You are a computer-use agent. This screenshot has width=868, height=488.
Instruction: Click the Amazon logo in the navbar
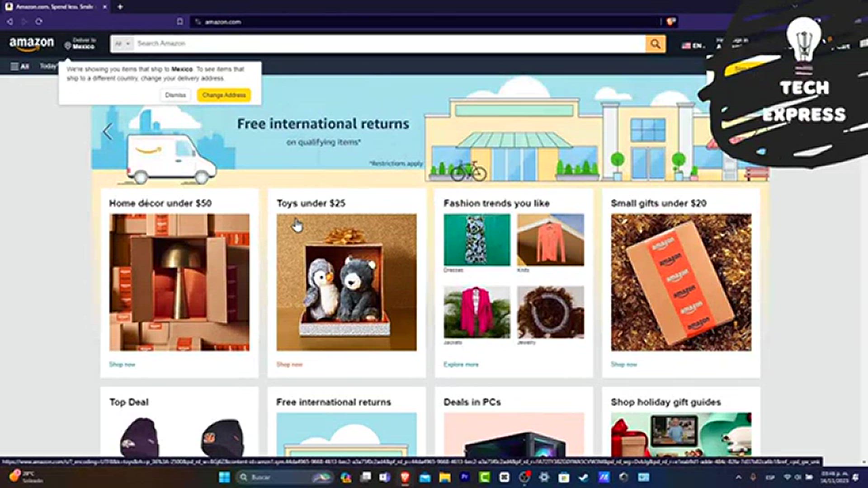tap(32, 43)
